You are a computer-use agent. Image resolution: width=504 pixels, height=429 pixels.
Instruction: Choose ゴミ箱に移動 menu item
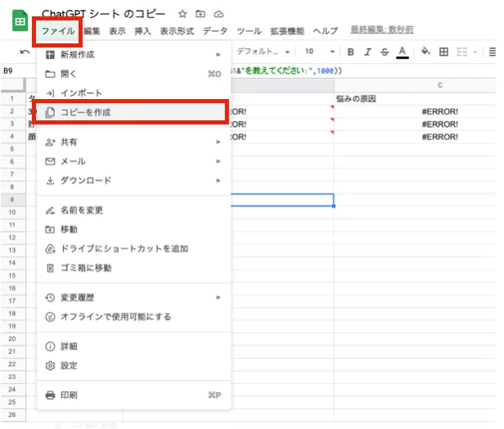(x=133, y=268)
